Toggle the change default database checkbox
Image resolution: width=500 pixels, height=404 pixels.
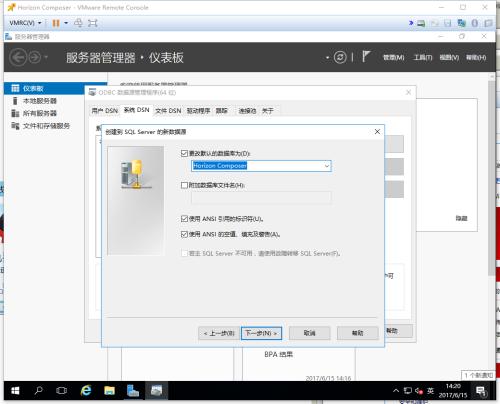pyautogui.click(x=184, y=153)
